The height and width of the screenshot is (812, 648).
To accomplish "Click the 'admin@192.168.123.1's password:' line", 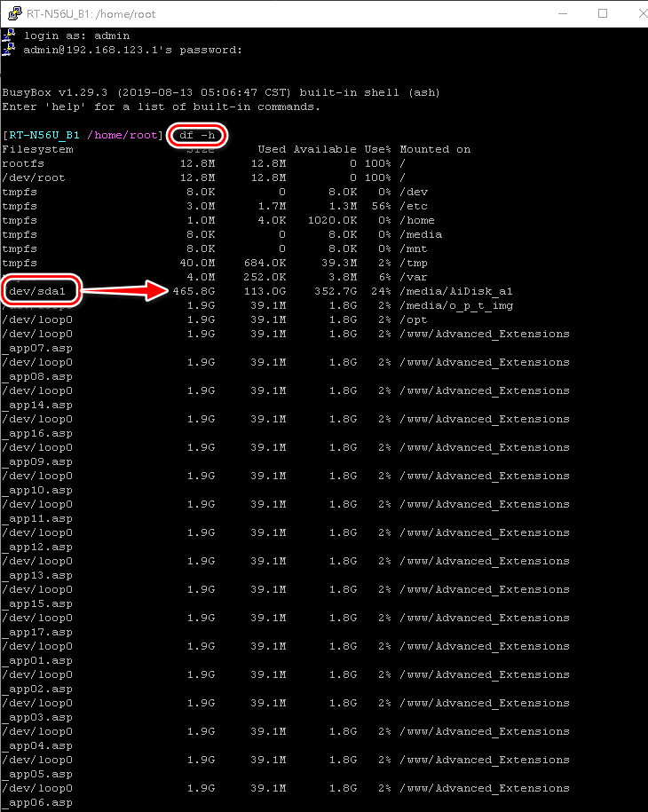I will [x=132, y=51].
